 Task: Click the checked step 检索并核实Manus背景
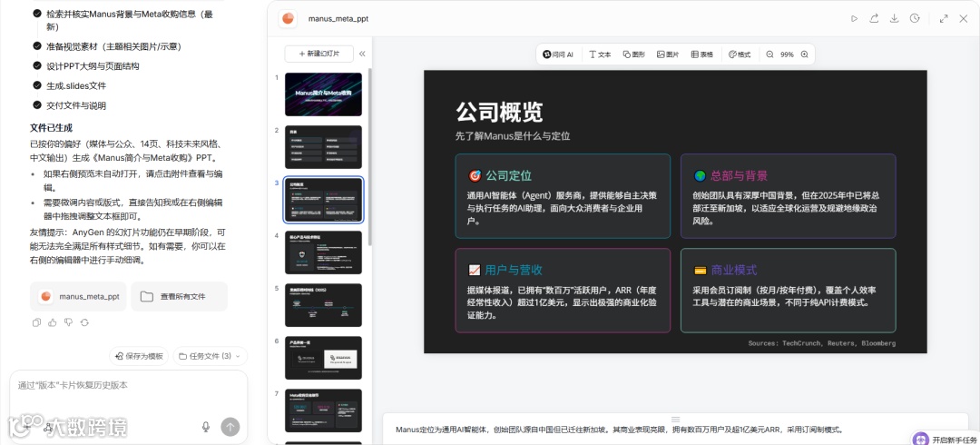click(x=130, y=19)
